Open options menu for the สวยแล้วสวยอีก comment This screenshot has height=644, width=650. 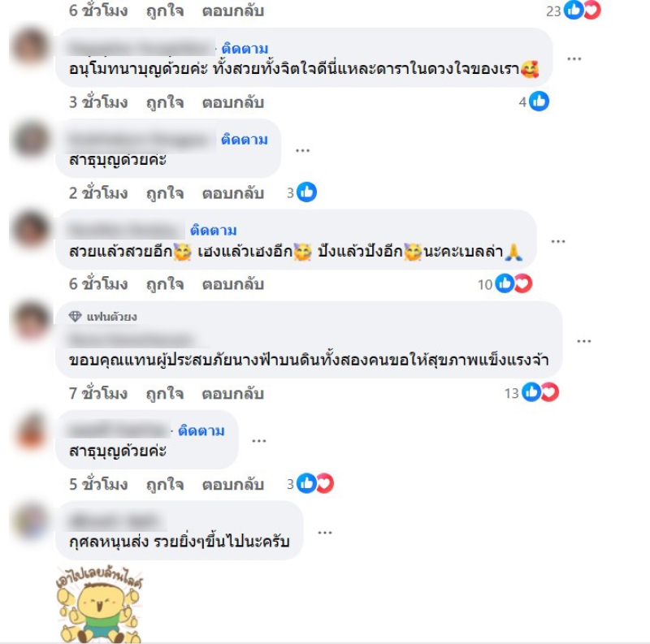(x=558, y=241)
